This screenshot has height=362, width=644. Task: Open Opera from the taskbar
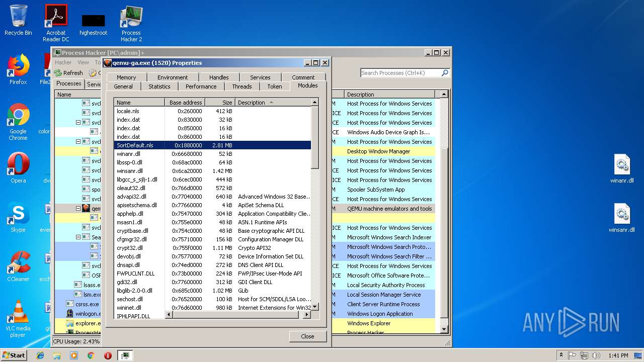[108, 355]
